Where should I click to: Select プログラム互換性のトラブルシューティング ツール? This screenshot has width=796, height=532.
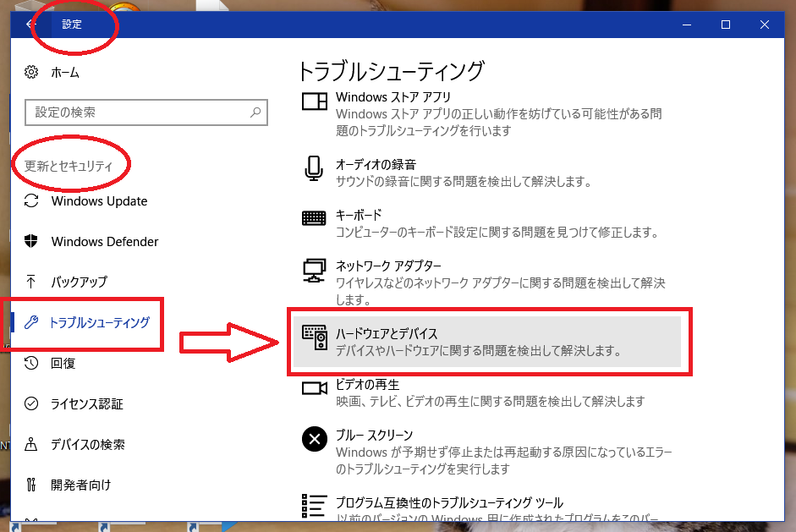(x=449, y=502)
